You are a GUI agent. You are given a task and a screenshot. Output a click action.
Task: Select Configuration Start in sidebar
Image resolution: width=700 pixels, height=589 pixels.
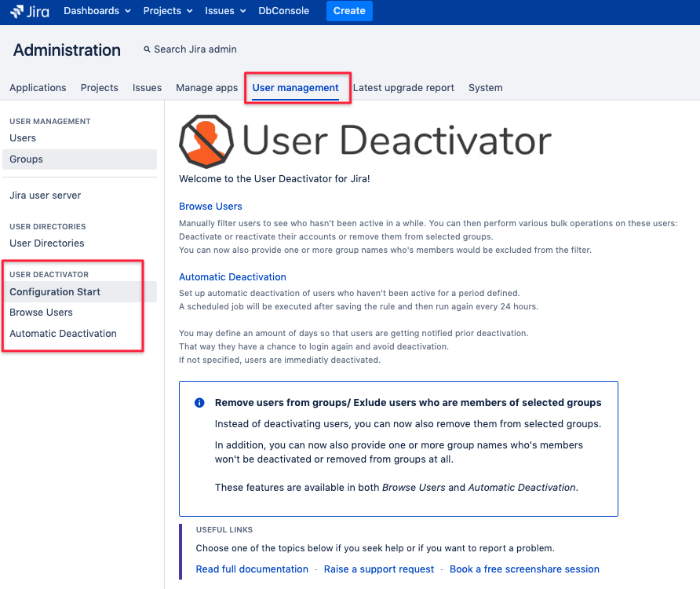(x=79, y=292)
